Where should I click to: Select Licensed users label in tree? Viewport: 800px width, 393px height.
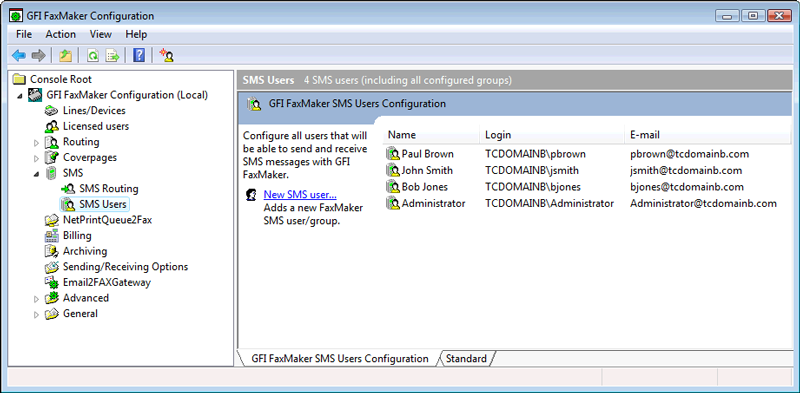96,126
